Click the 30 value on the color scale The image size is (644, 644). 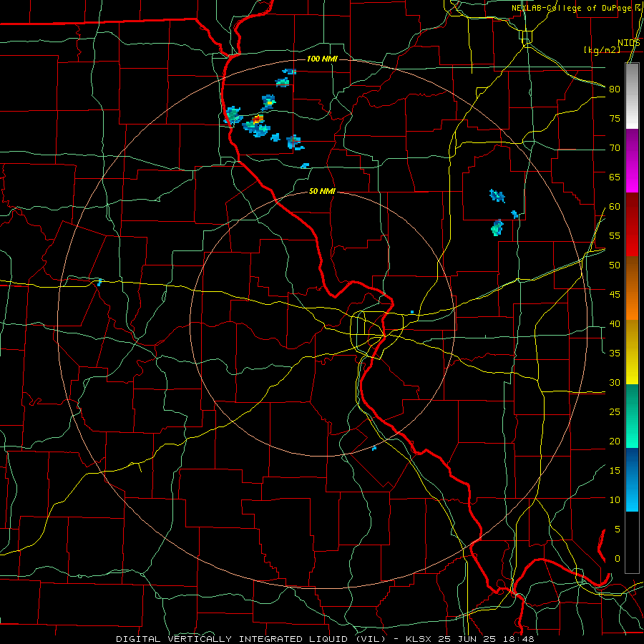(615, 383)
